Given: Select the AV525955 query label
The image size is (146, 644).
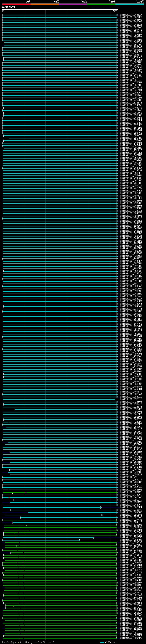Looking at the screenshot, I should click(8, 7).
